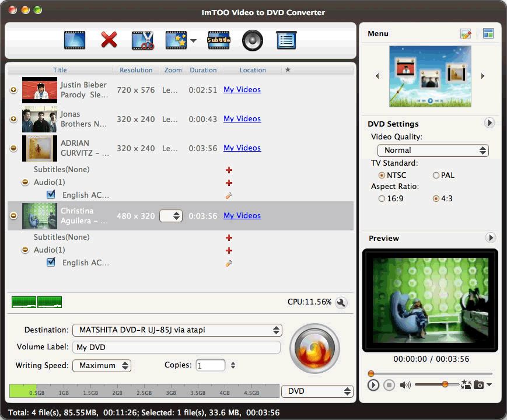Take a snapshot with the camera icon
Image resolution: width=507 pixels, height=420 pixels.
point(478,385)
